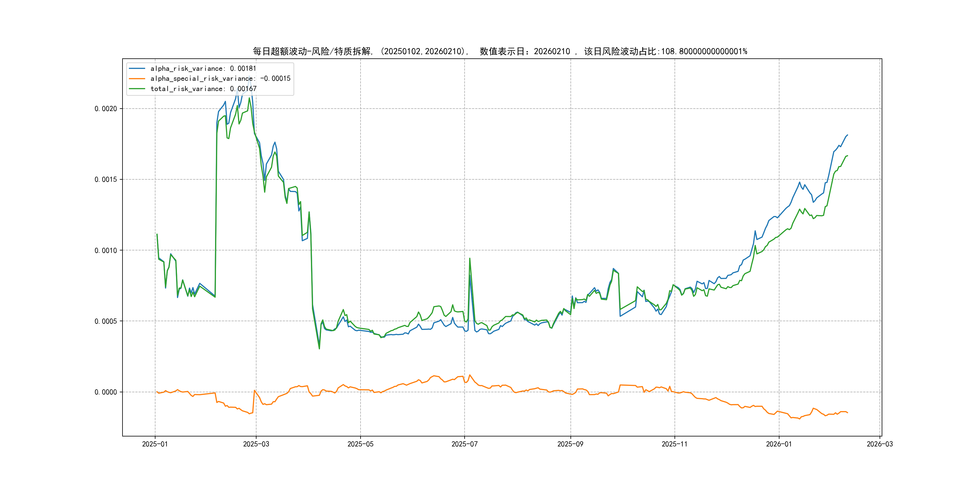Click the 2025-05 x-axis tick label
The image size is (980, 490).
[360, 444]
